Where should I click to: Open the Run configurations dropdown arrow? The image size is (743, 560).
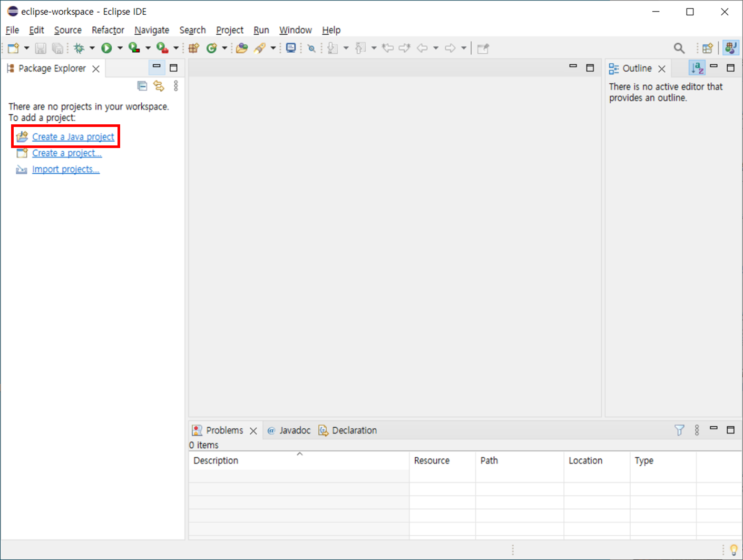120,48
